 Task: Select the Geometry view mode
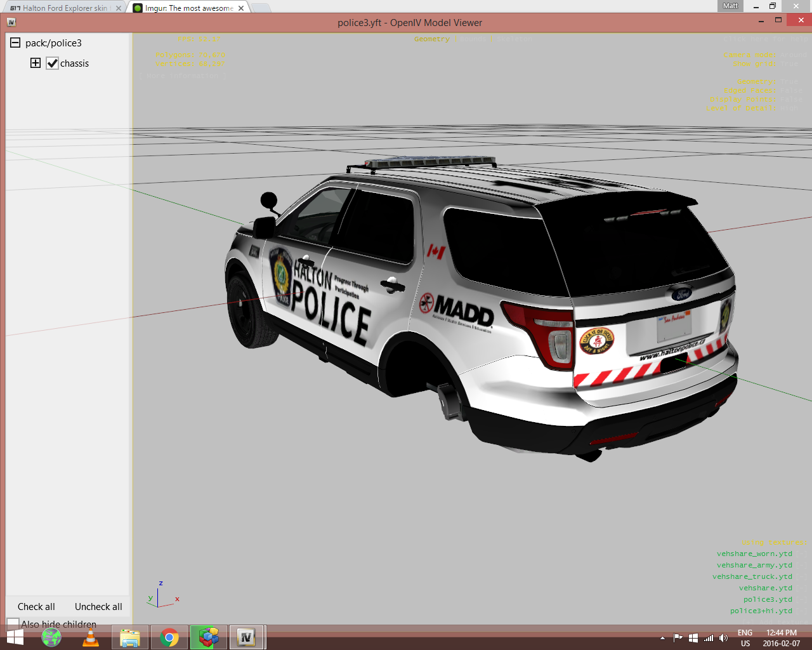(x=431, y=39)
